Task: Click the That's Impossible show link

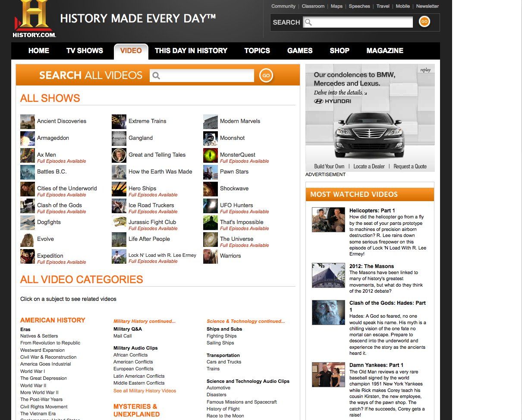Action: coord(242,222)
